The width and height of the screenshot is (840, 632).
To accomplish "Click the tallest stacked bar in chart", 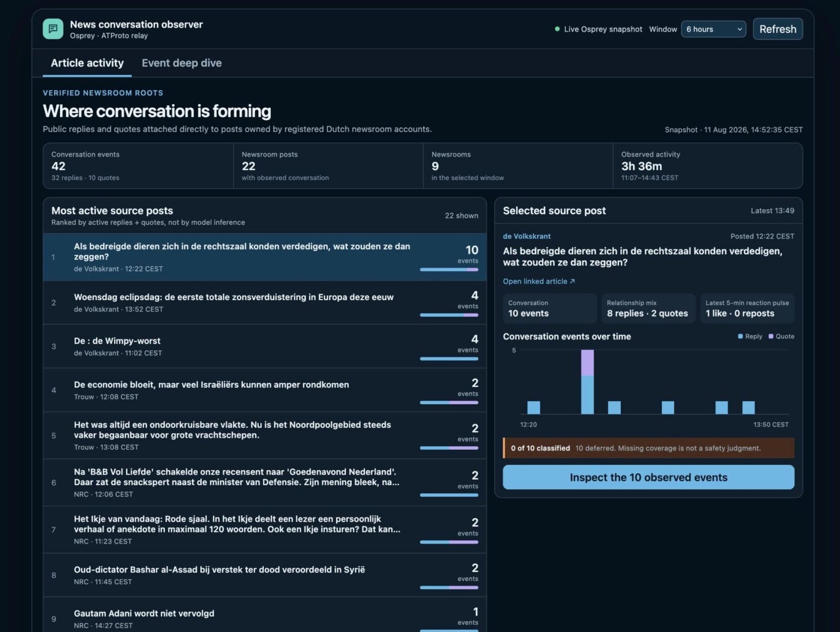I will (x=587, y=382).
